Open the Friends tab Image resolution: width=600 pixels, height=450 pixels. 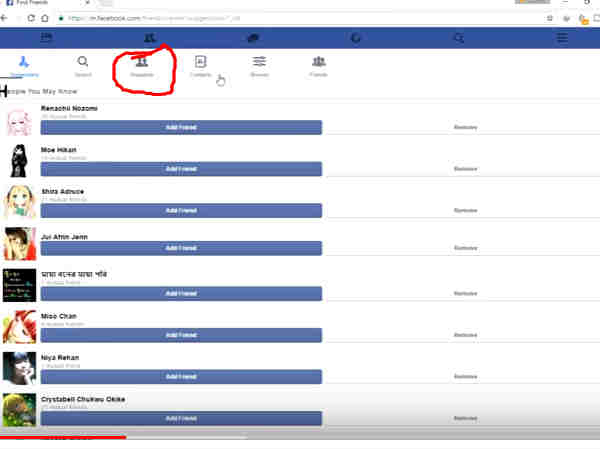click(318, 66)
